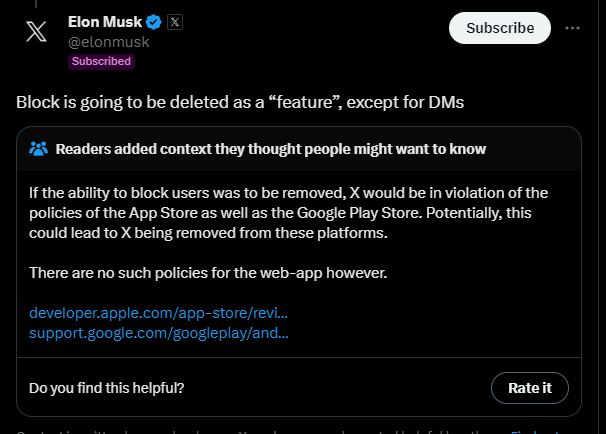Click the X affiliation badge beside the name
Image resolution: width=606 pixels, height=434 pixels.
(173, 21)
